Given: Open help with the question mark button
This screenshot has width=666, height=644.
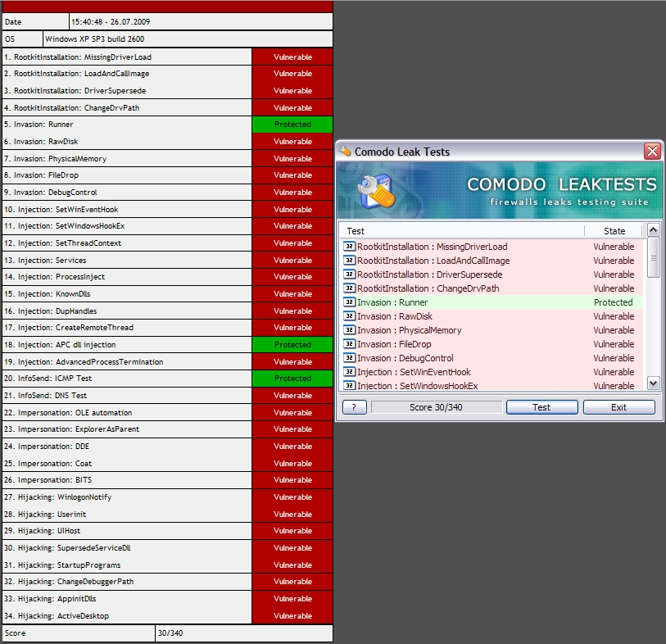Looking at the screenshot, I should [x=354, y=407].
